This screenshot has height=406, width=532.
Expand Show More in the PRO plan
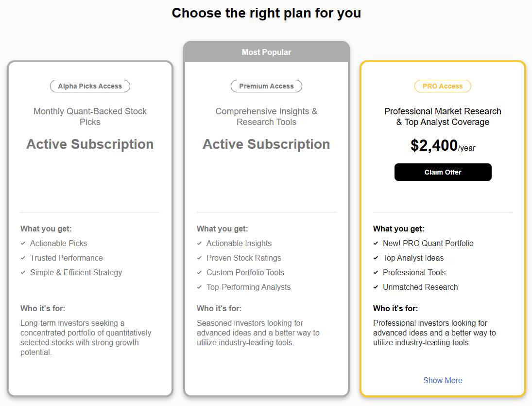(443, 380)
